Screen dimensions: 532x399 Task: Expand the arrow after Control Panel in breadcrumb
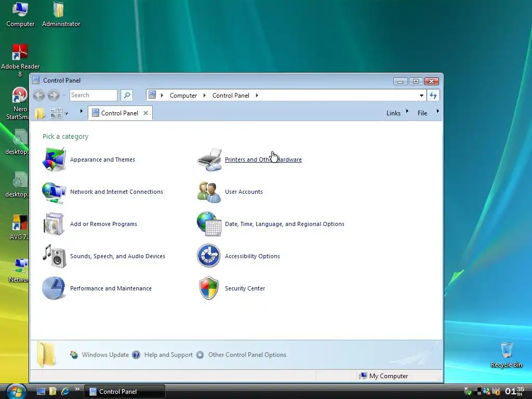coord(257,96)
